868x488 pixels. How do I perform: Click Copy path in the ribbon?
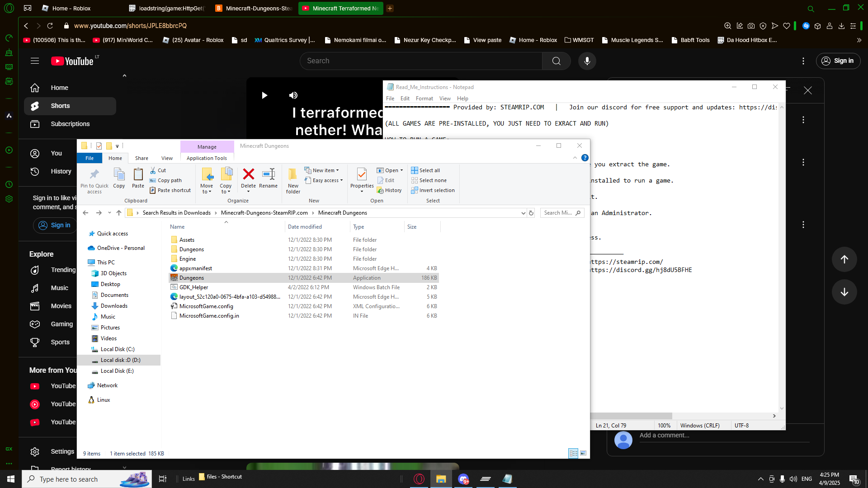tap(165, 180)
